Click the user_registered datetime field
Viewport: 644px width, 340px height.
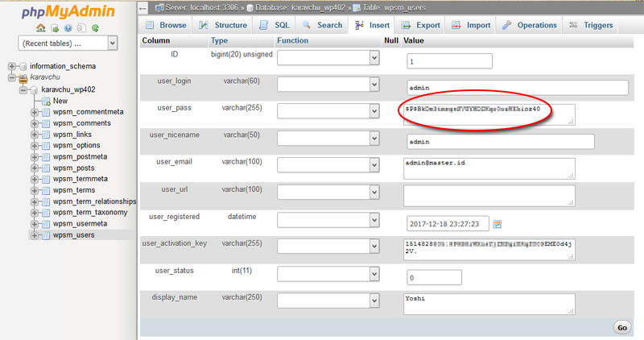(448, 224)
